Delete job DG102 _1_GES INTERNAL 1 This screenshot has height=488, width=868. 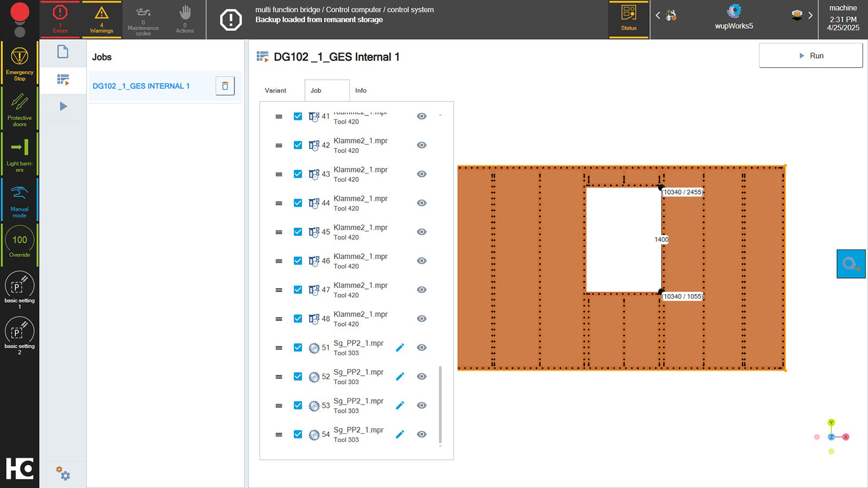(x=225, y=86)
